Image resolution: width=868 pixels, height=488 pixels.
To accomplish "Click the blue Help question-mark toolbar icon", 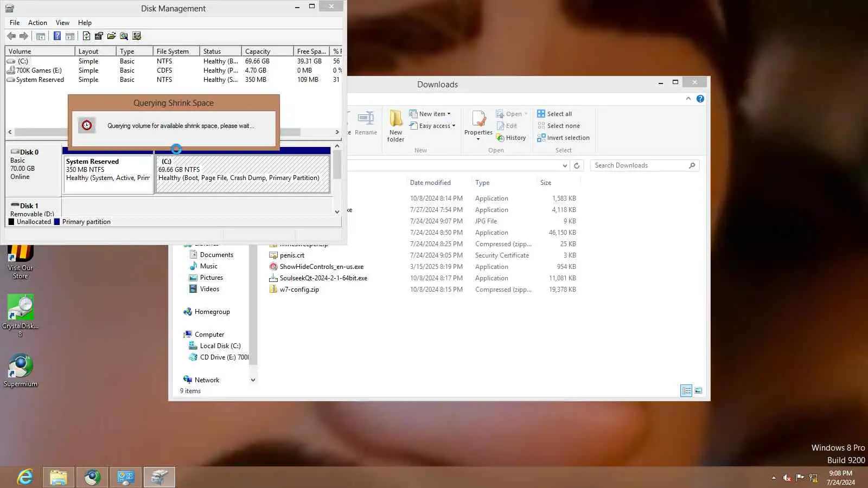I will tap(57, 36).
